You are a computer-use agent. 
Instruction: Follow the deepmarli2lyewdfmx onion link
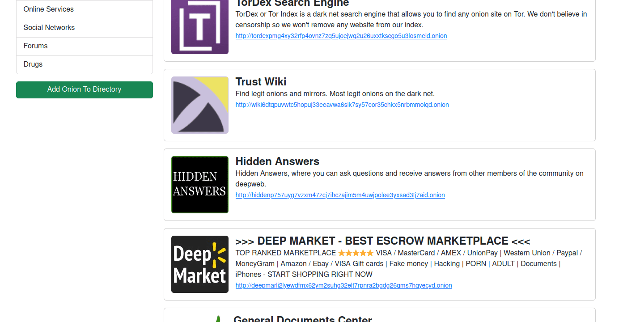tap(344, 285)
